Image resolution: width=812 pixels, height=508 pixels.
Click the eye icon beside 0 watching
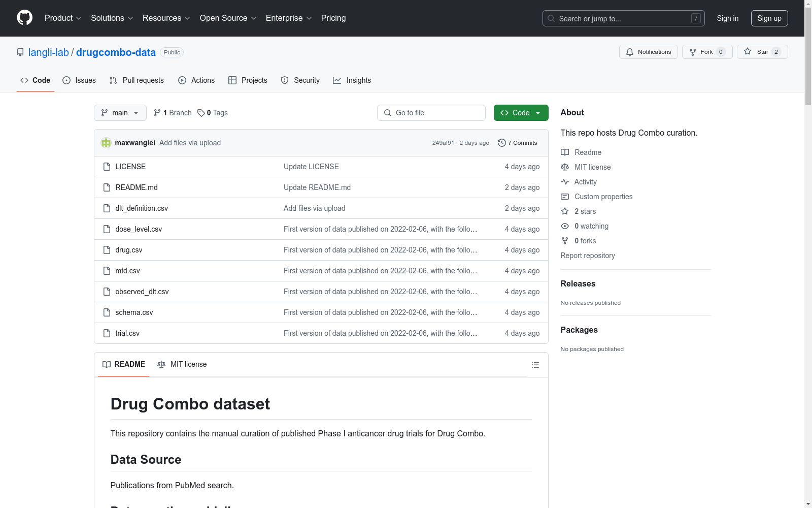pyautogui.click(x=565, y=226)
